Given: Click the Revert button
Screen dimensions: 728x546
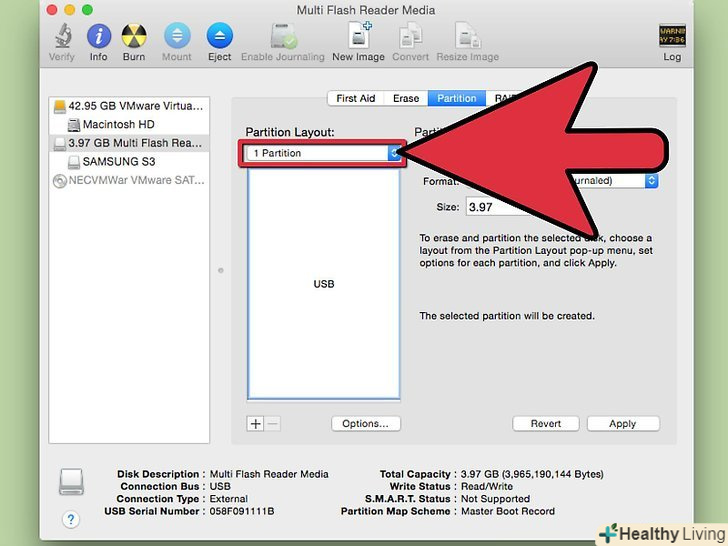Looking at the screenshot, I should pyautogui.click(x=546, y=423).
